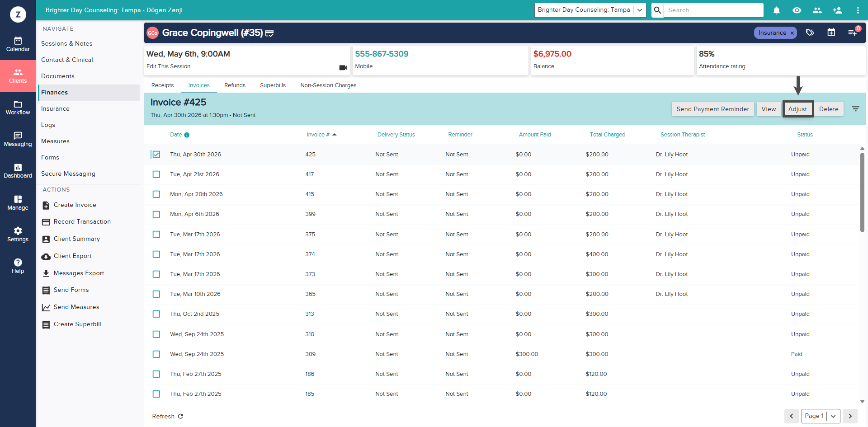Click the invoice list vertical scrollbar

862,193
